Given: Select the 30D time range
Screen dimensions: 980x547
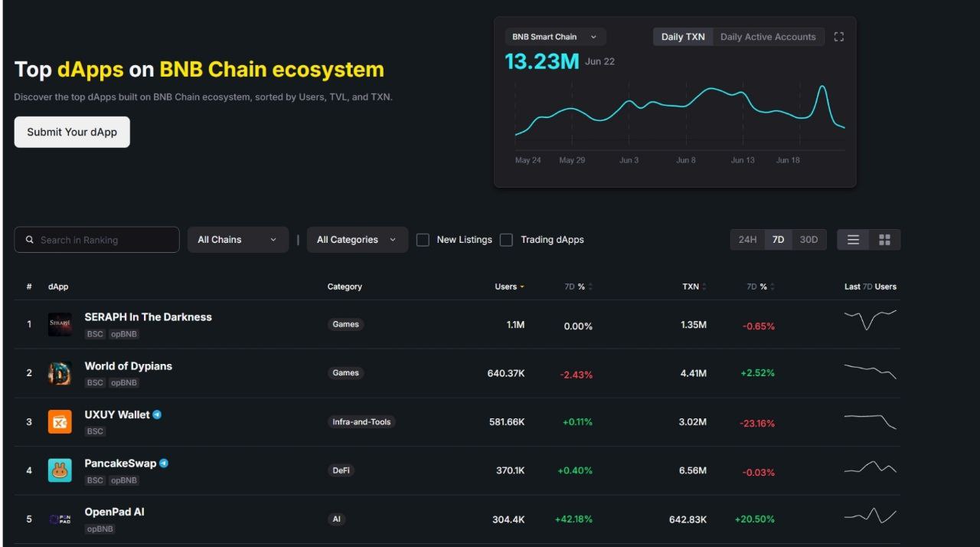Looking at the screenshot, I should coord(808,240).
